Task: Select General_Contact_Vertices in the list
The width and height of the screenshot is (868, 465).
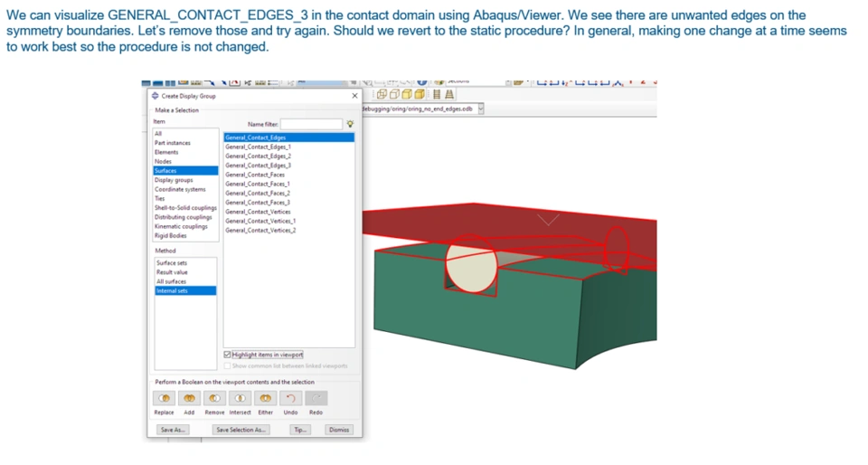Action: click(x=289, y=212)
